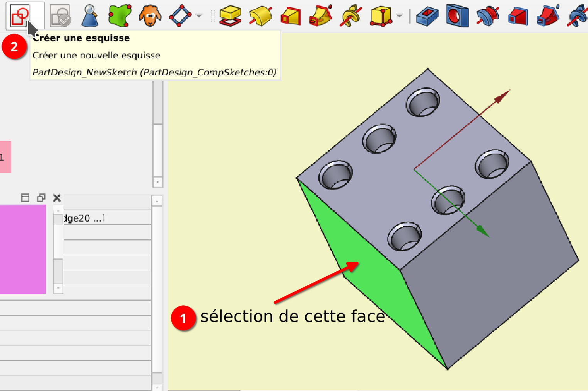This screenshot has width=588, height=391.
Task: Click the sheep Clone icon
Action: (150, 15)
